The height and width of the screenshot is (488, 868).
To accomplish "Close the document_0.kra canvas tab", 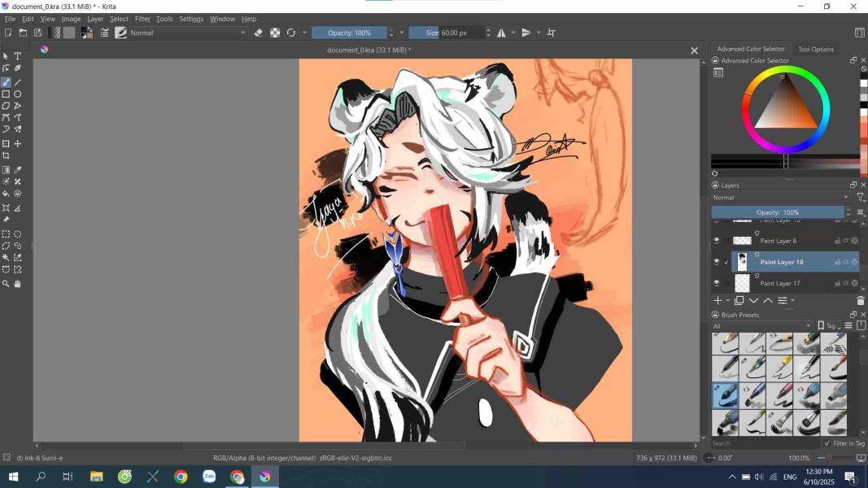I will tap(694, 50).
